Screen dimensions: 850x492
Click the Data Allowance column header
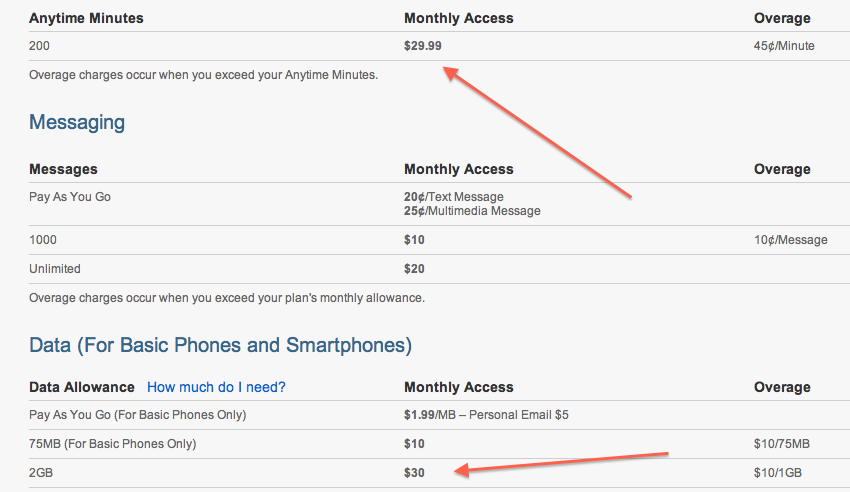pos(82,387)
